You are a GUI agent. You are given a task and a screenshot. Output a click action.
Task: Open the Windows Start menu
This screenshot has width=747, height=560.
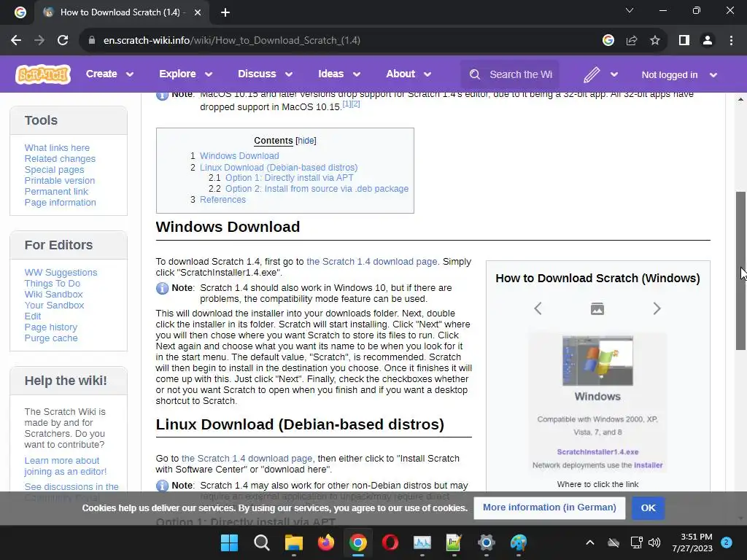click(x=229, y=542)
